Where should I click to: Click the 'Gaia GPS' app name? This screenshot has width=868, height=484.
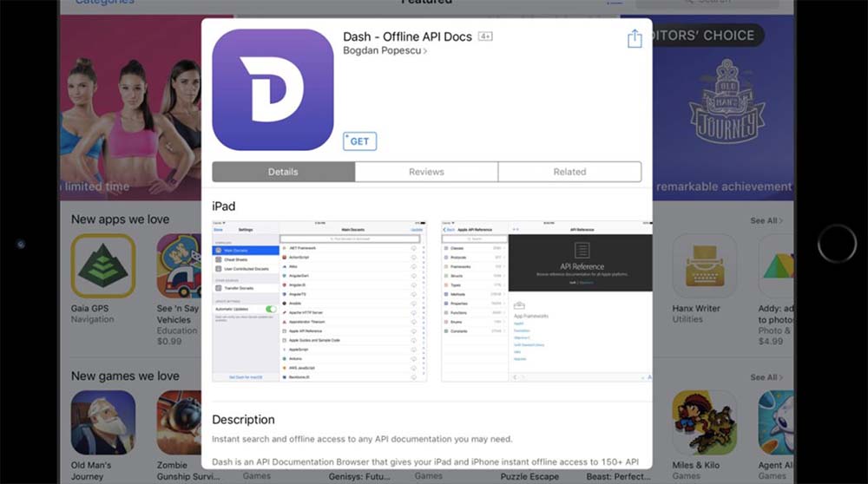point(89,309)
